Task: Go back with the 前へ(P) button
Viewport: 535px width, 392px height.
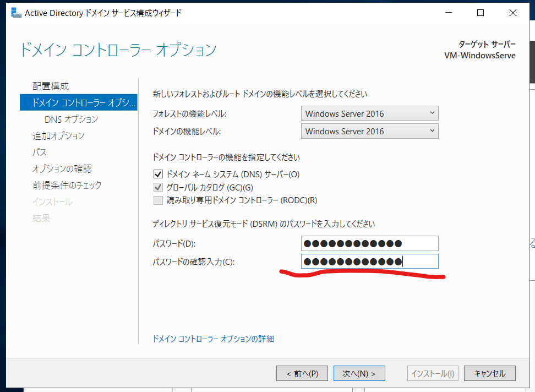Action: (302, 373)
